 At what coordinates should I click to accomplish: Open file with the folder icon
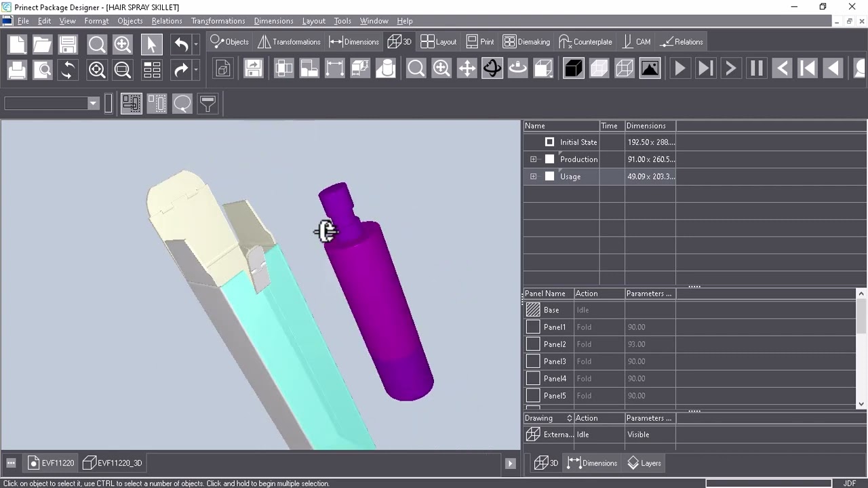coord(42,45)
